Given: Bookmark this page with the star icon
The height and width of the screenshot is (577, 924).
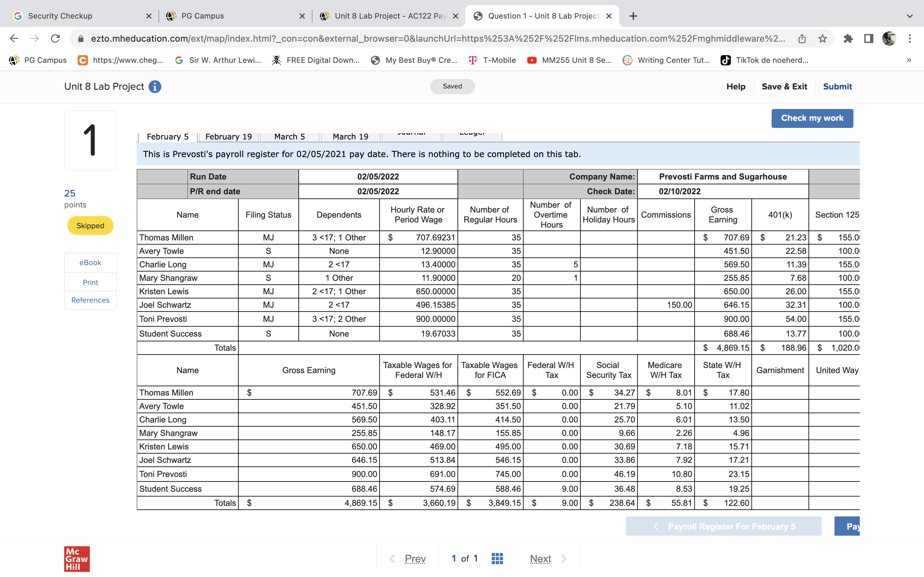Looking at the screenshot, I should [x=822, y=38].
